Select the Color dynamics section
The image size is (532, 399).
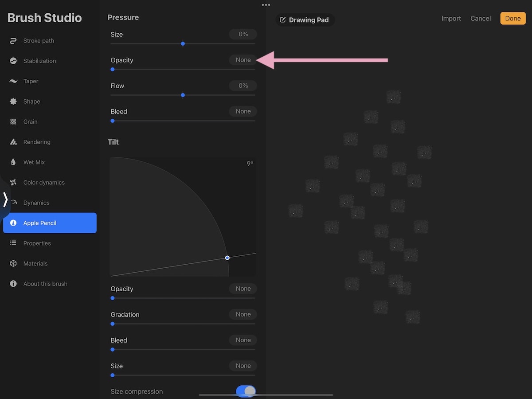coord(50,183)
